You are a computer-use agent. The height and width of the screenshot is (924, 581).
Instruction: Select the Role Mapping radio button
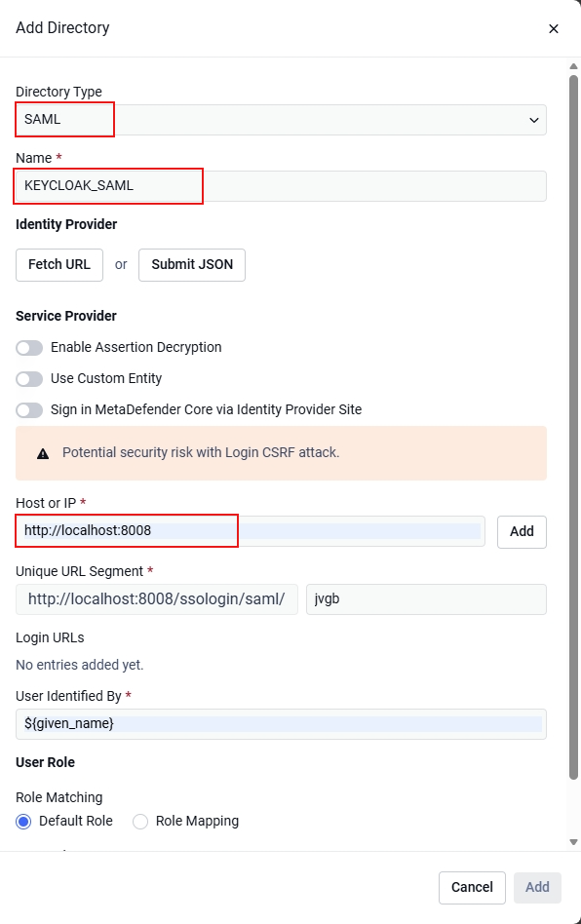click(x=140, y=822)
